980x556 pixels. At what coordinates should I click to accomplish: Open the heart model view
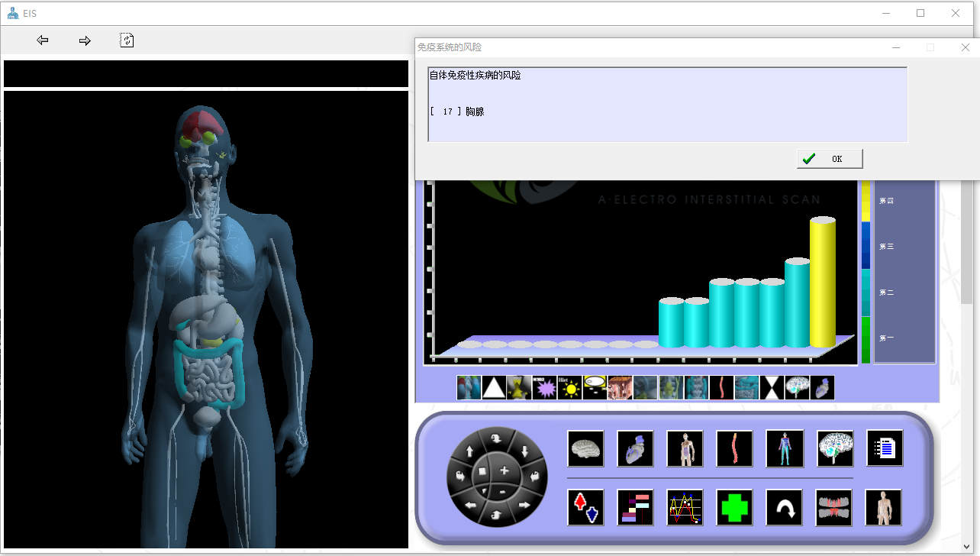pos(635,448)
